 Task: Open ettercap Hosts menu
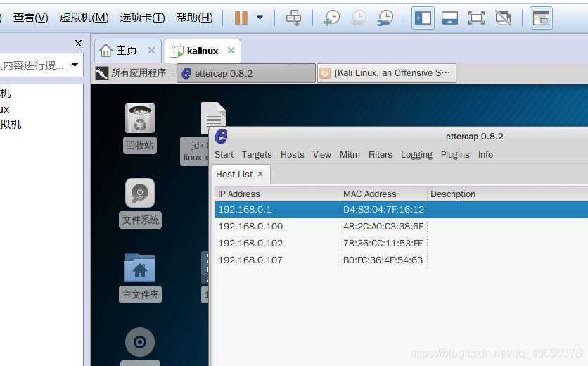click(x=293, y=155)
